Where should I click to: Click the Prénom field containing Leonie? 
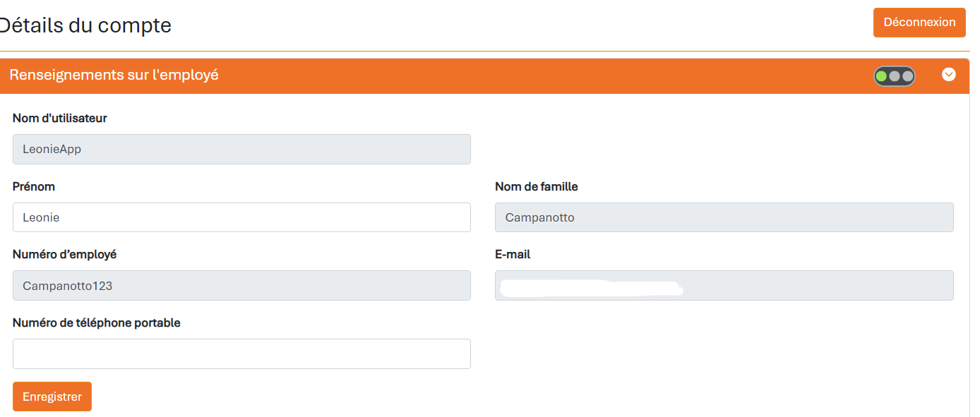[241, 217]
